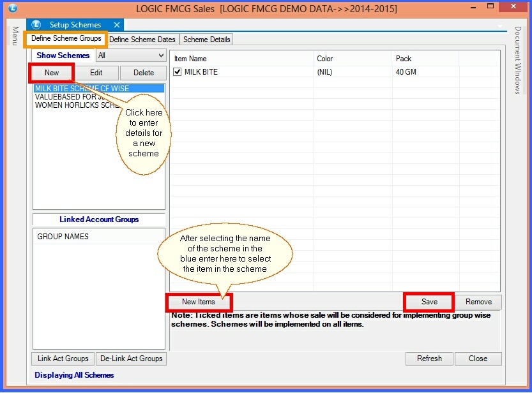Click the New Items button
The width and height of the screenshot is (532, 393).
(199, 302)
